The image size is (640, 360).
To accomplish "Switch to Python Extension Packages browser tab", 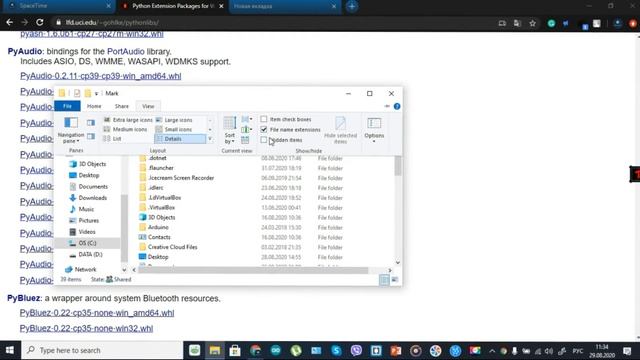I will [x=173, y=6].
